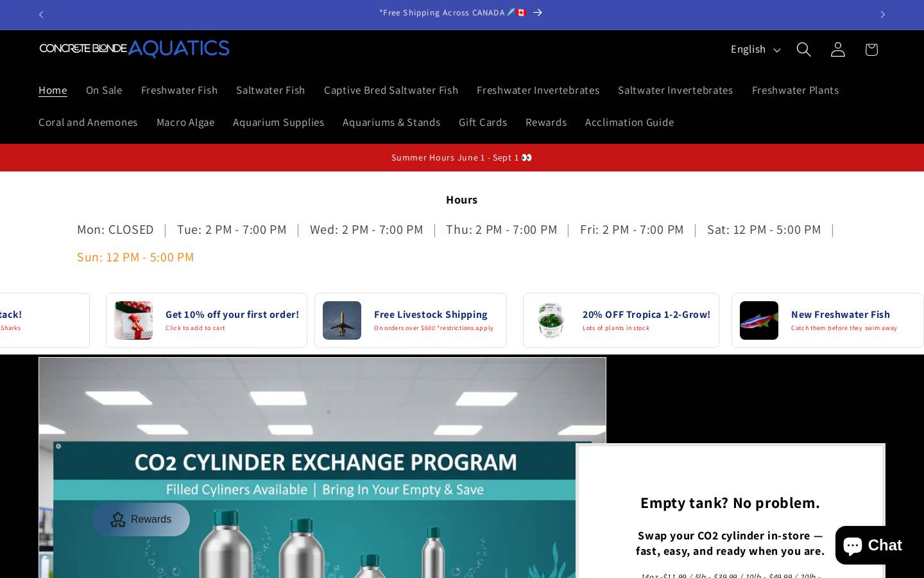Click the gift box thumbnail for 10% off

click(133, 320)
